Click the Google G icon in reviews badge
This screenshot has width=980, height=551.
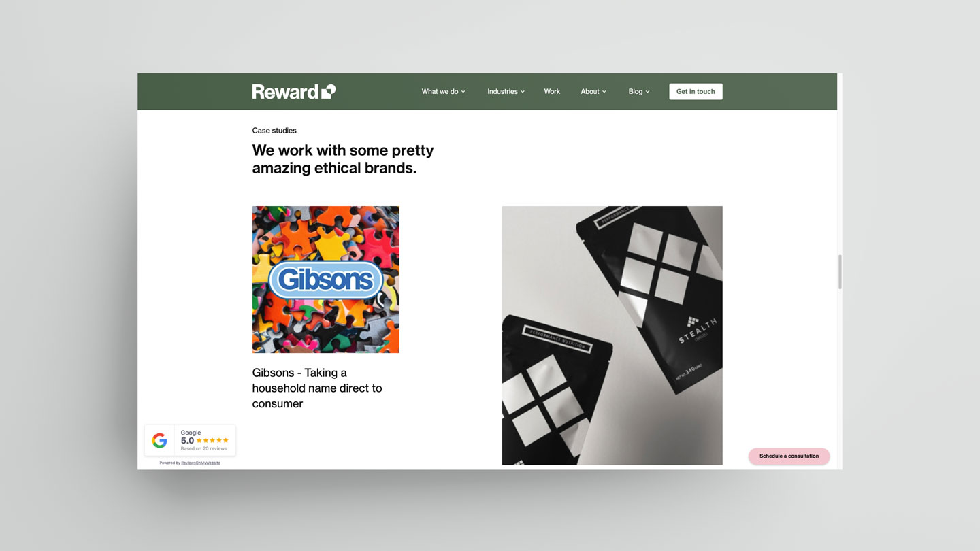pos(160,441)
